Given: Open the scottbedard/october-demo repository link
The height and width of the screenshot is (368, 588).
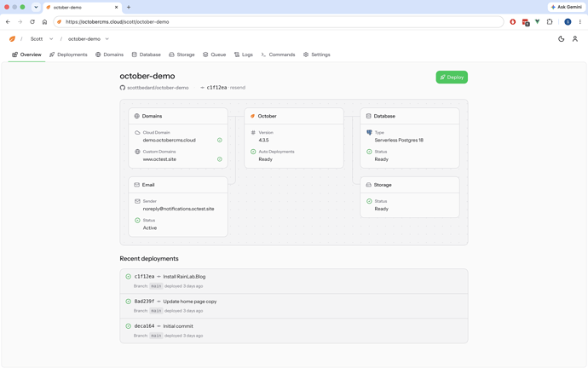Looking at the screenshot, I should (158, 88).
